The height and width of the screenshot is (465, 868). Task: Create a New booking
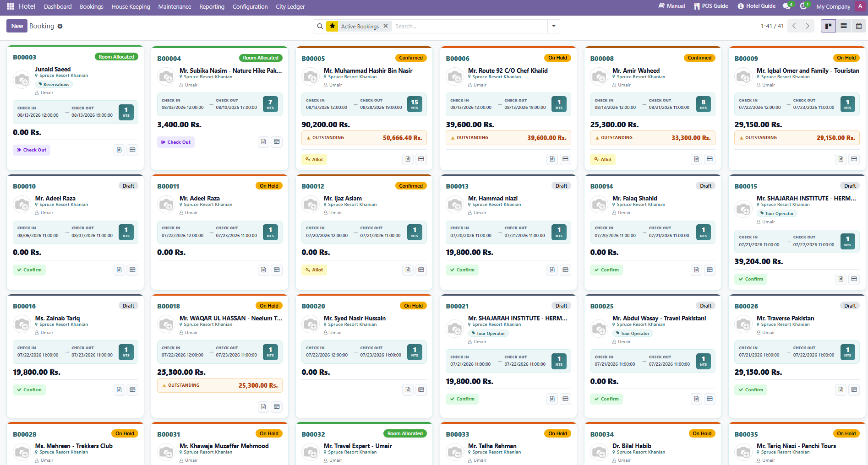coord(17,26)
